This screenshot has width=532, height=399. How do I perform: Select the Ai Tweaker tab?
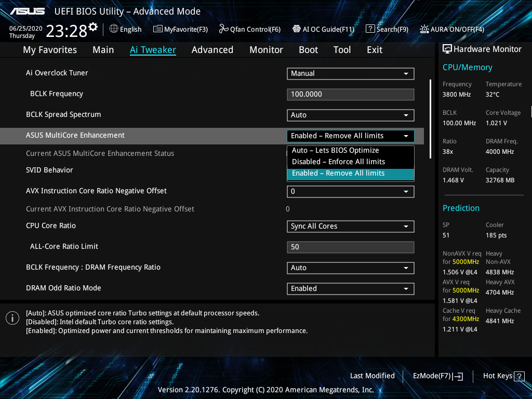coord(153,50)
